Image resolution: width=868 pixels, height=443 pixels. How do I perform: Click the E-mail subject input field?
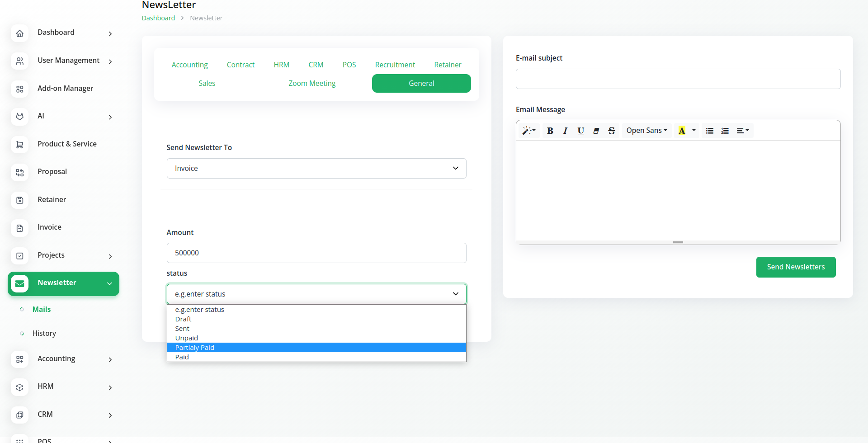click(678, 79)
